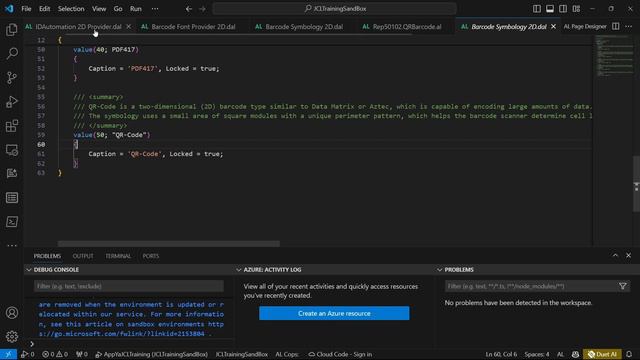Focus the problems filter input field

[531, 286]
